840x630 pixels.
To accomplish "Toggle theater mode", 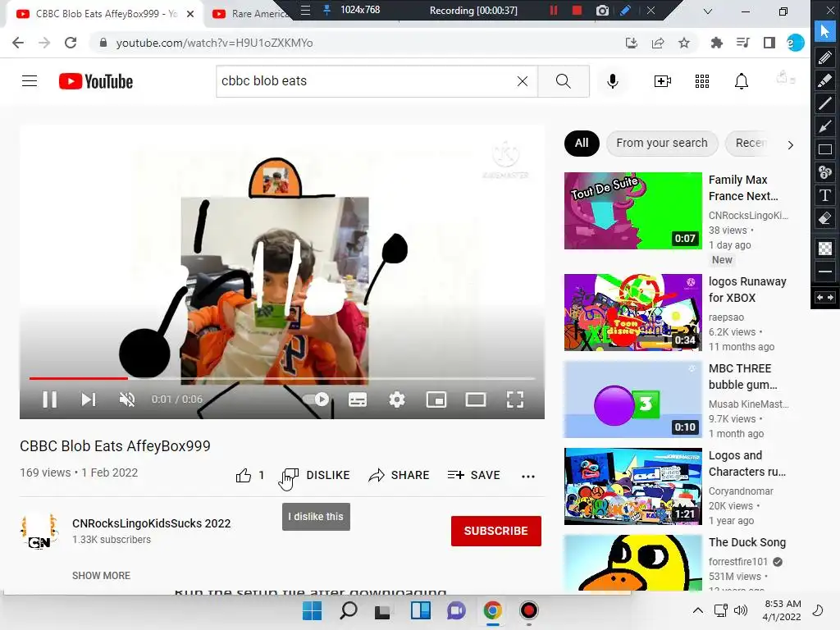I will [x=476, y=399].
